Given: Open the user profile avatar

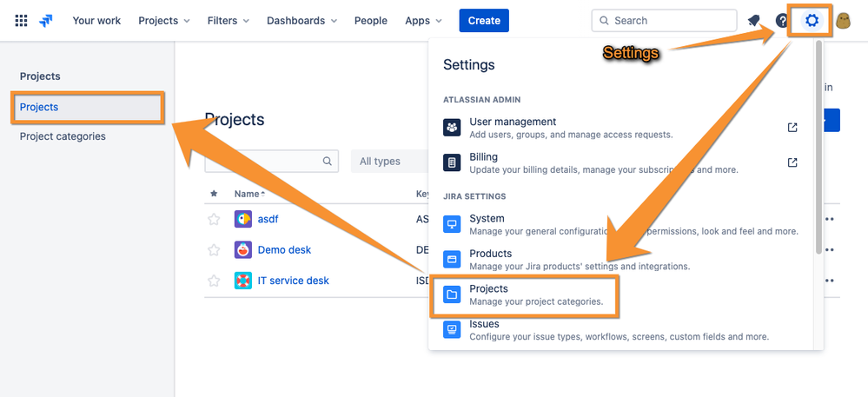Looking at the screenshot, I should [843, 21].
